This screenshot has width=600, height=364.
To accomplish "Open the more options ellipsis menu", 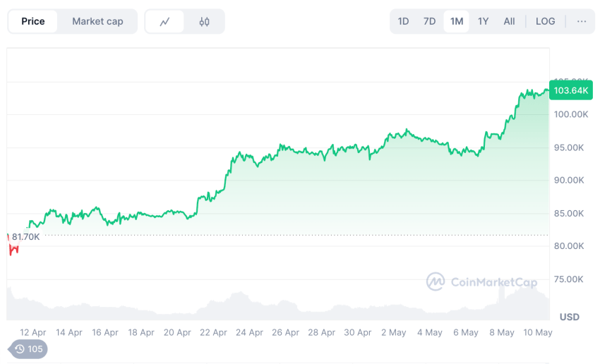I will tap(582, 21).
